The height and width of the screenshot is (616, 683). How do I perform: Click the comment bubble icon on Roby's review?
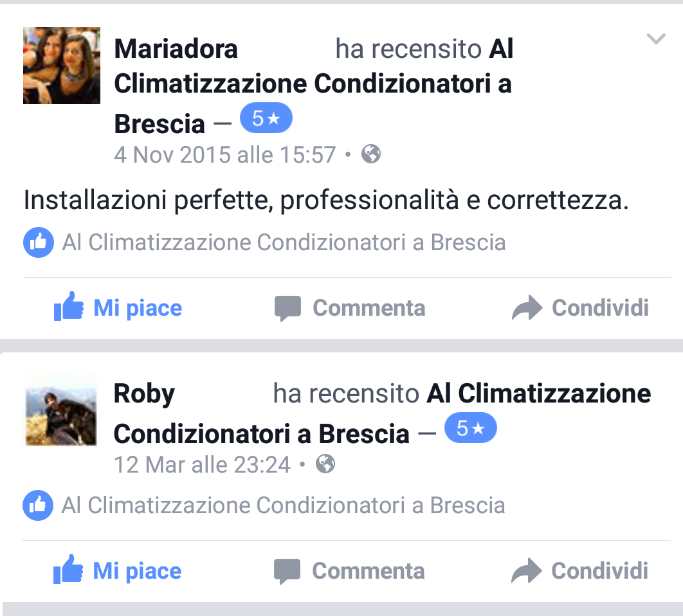287,571
